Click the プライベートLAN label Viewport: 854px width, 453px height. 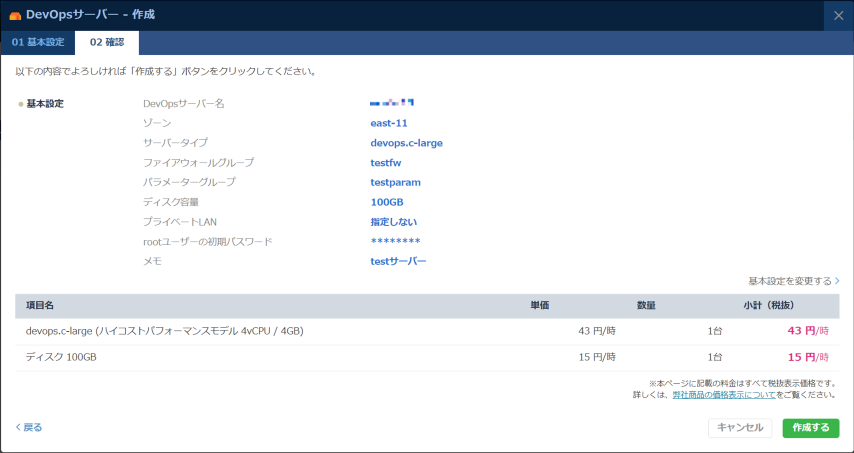tap(180, 222)
